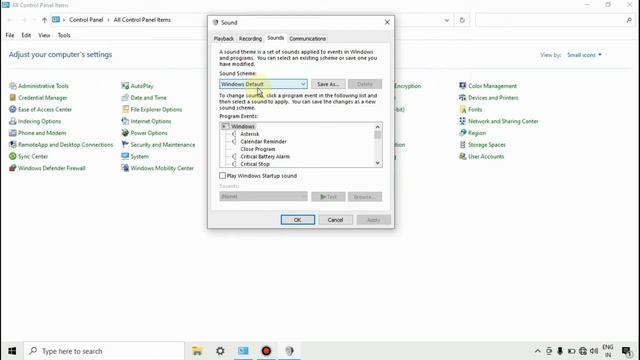This screenshot has height=360, width=640.
Task: Open the Edit menu
Action: [26, 35]
